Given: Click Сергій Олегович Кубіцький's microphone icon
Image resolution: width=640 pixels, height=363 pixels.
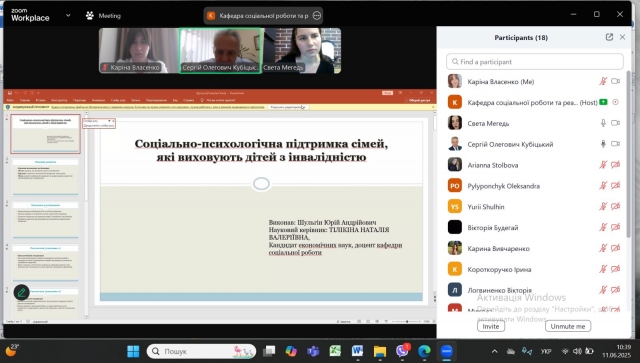Looking at the screenshot, I should tap(603, 144).
